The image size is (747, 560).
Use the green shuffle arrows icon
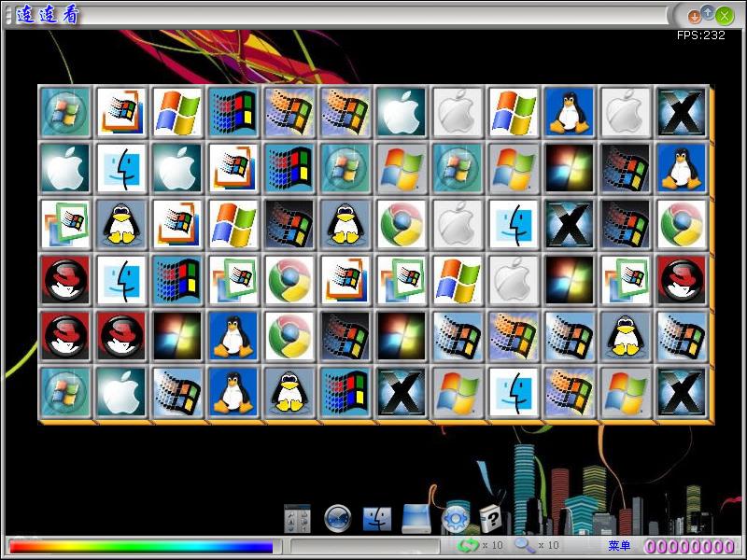468,545
